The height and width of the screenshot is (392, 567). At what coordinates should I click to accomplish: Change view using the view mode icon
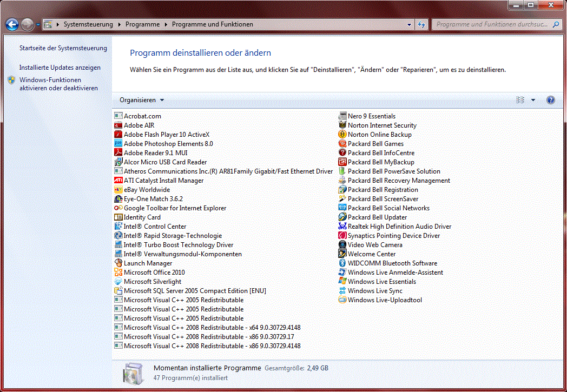click(520, 100)
